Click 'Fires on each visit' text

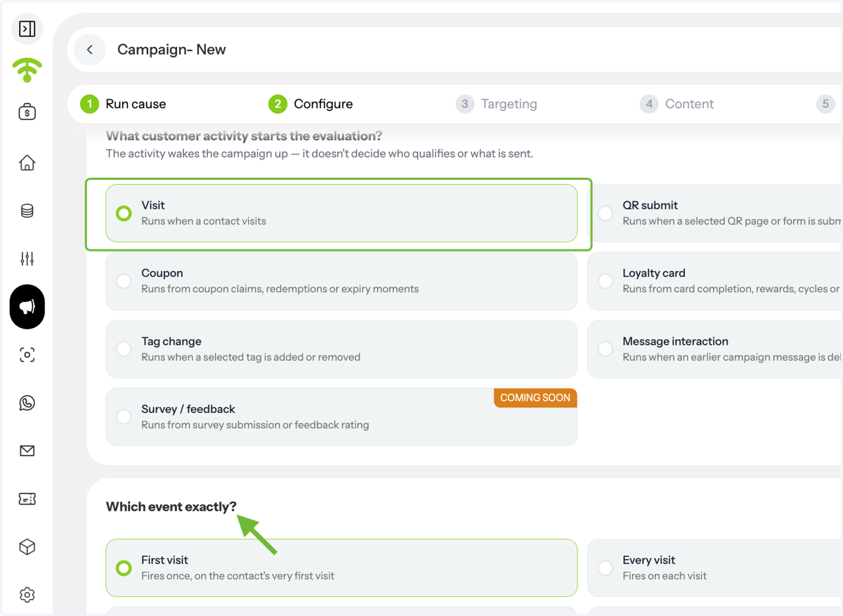coord(665,576)
